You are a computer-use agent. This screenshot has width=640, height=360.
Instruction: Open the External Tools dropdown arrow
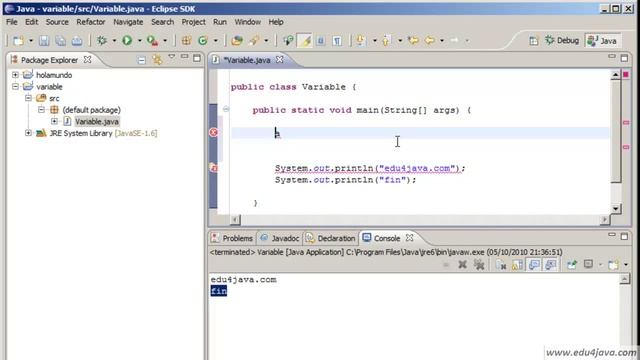coord(165,41)
